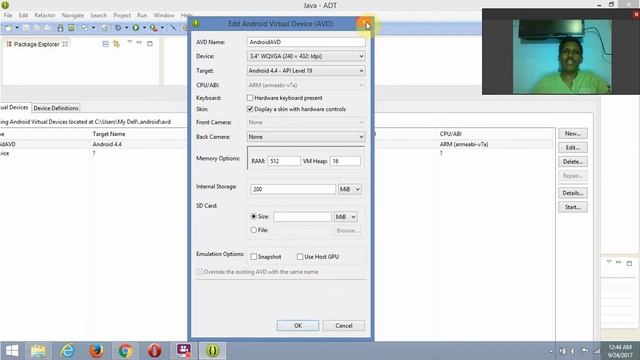Open the Navigate menu
This screenshot has height=360, width=640.
tap(73, 15)
